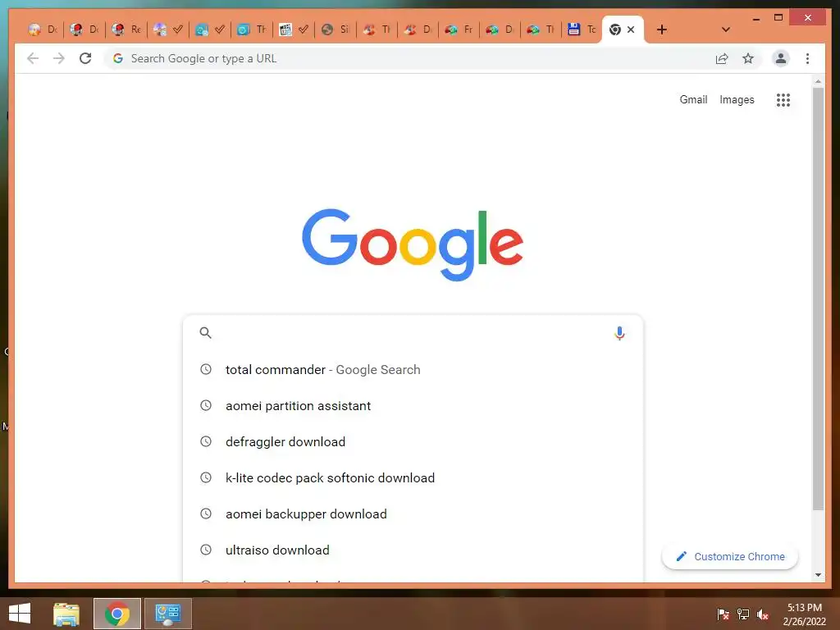Image resolution: width=840 pixels, height=630 pixels.
Task: Open a new tab with the plus button
Action: [x=662, y=30]
